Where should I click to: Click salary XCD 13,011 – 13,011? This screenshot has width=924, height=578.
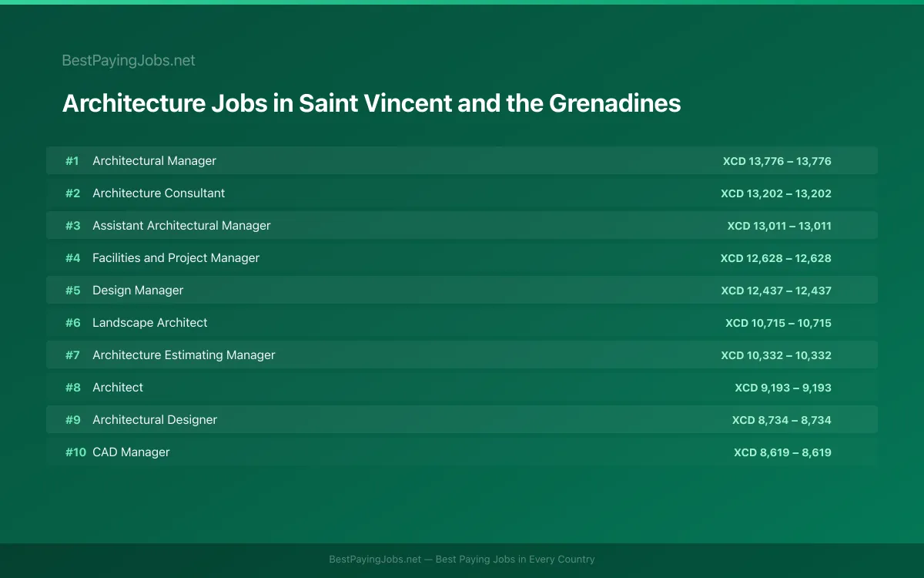click(x=779, y=226)
